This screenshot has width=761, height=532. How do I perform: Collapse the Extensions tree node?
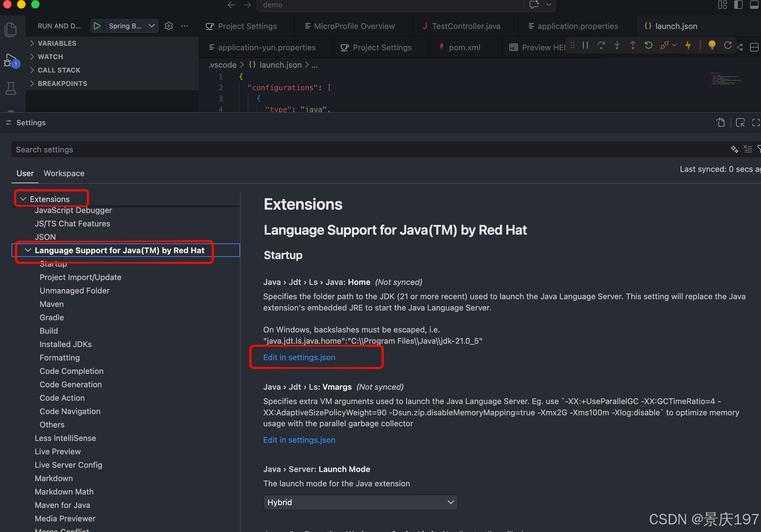[x=23, y=199]
